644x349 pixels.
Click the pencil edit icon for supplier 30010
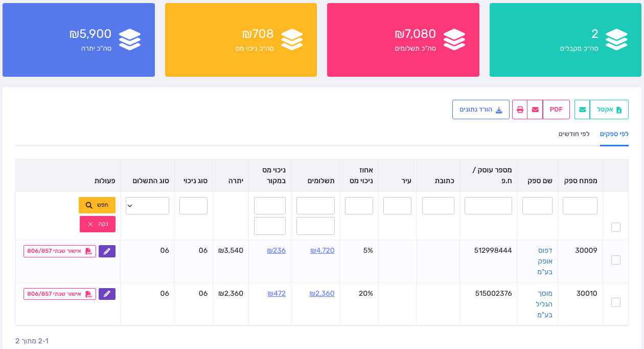(107, 294)
